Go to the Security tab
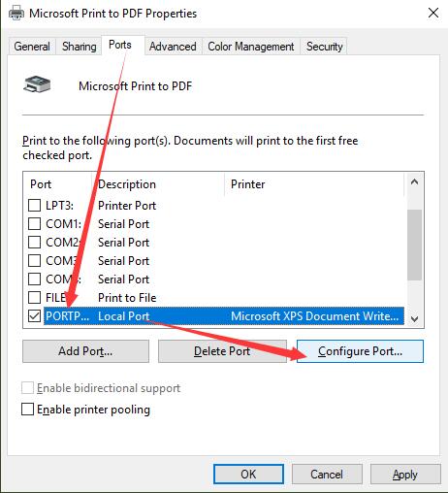The width and height of the screenshot is (448, 493). tap(324, 47)
